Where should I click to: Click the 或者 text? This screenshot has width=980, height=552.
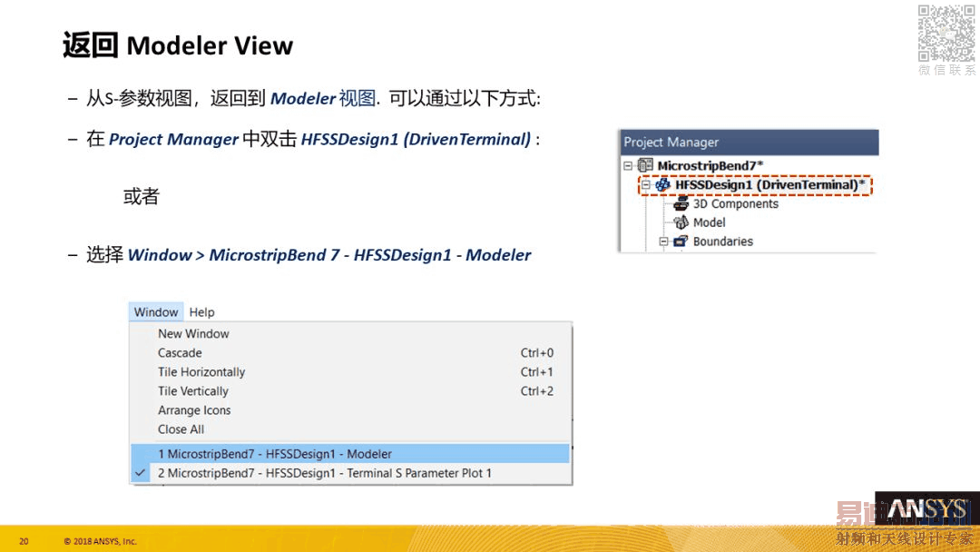pyautogui.click(x=142, y=196)
